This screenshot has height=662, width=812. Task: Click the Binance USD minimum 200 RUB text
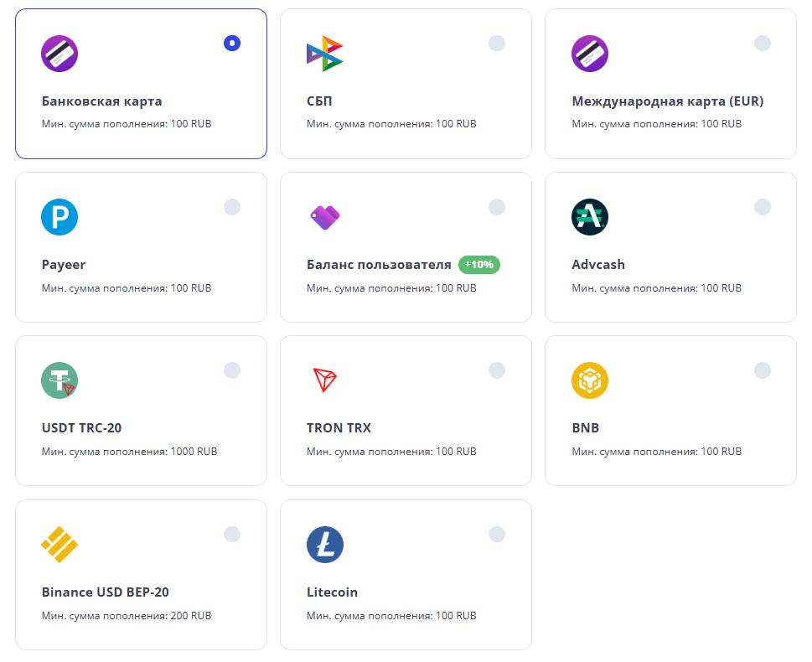coord(127,616)
